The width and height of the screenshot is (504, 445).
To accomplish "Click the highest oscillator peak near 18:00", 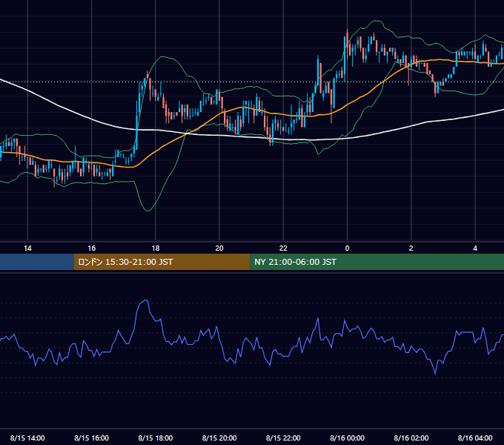I will pos(145,300).
